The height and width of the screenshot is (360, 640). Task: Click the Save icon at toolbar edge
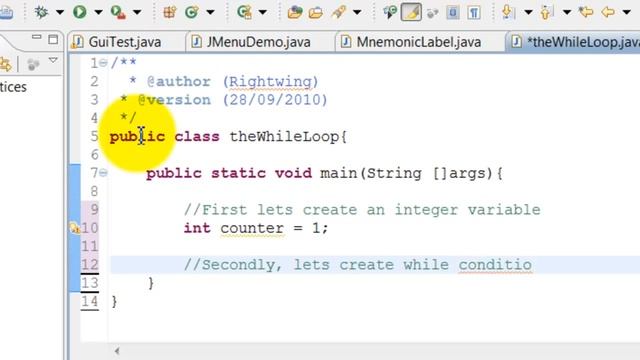coord(6,12)
